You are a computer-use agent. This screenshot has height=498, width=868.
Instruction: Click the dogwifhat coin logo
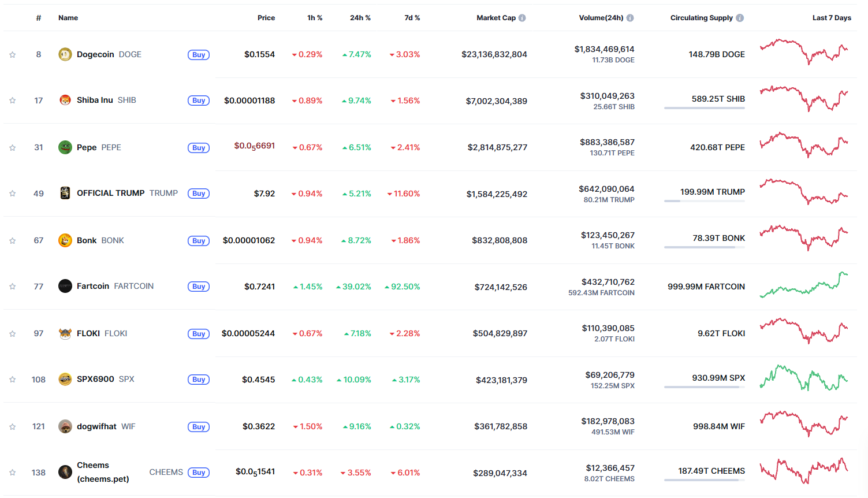[x=65, y=426]
